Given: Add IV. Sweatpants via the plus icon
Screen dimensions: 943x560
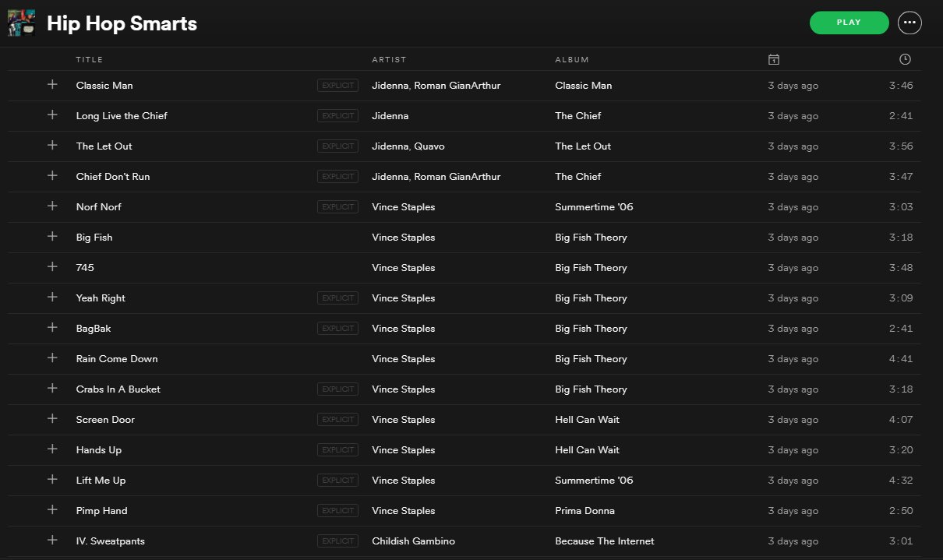Looking at the screenshot, I should (x=52, y=541).
